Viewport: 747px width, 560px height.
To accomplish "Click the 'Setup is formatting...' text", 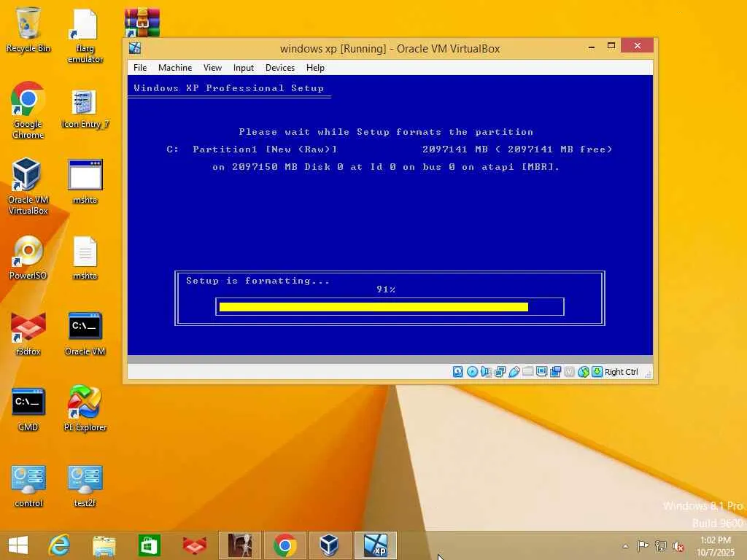I will (258, 281).
